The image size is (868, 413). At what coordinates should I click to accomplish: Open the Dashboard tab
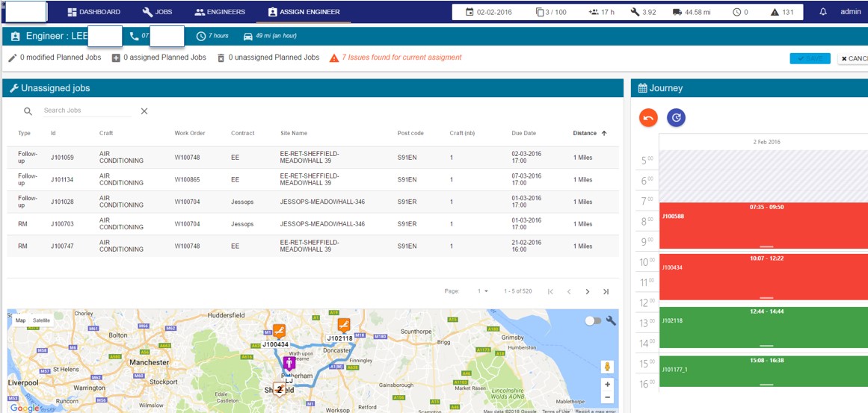(93, 12)
